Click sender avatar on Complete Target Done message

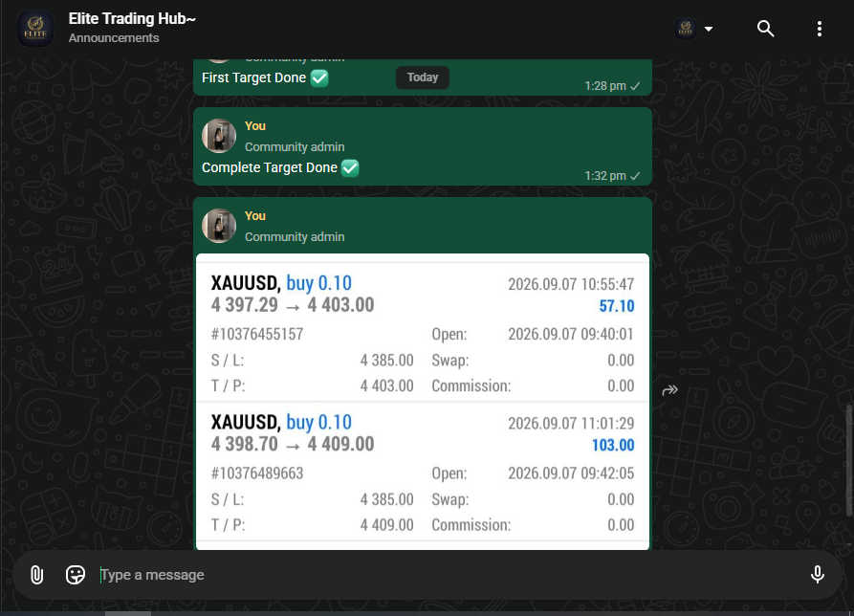tap(219, 136)
